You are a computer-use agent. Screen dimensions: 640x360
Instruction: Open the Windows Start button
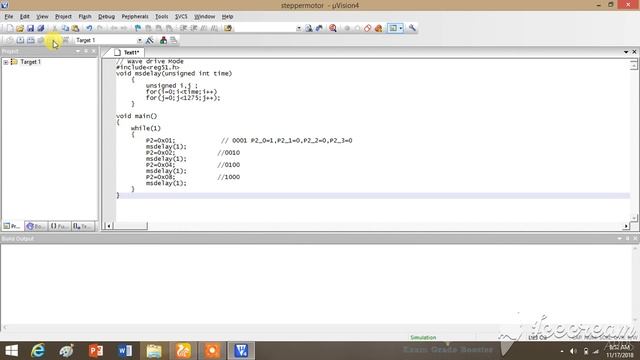(11, 351)
